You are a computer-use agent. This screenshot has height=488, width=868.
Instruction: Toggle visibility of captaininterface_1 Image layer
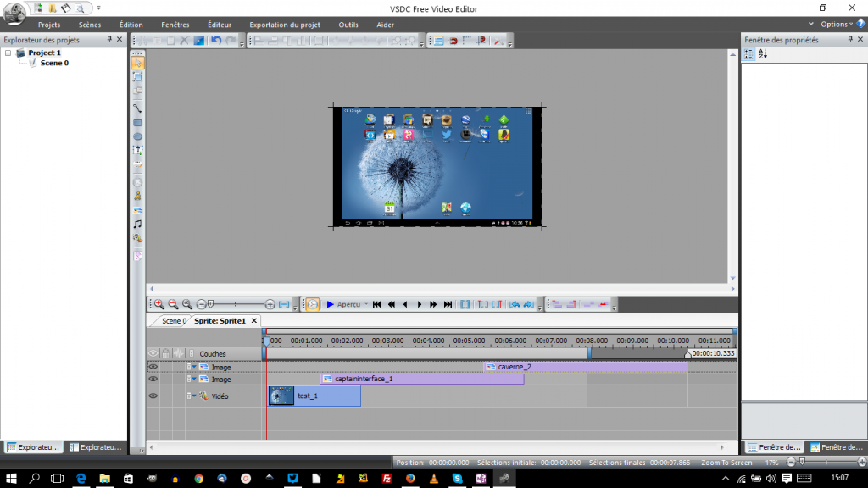click(153, 380)
